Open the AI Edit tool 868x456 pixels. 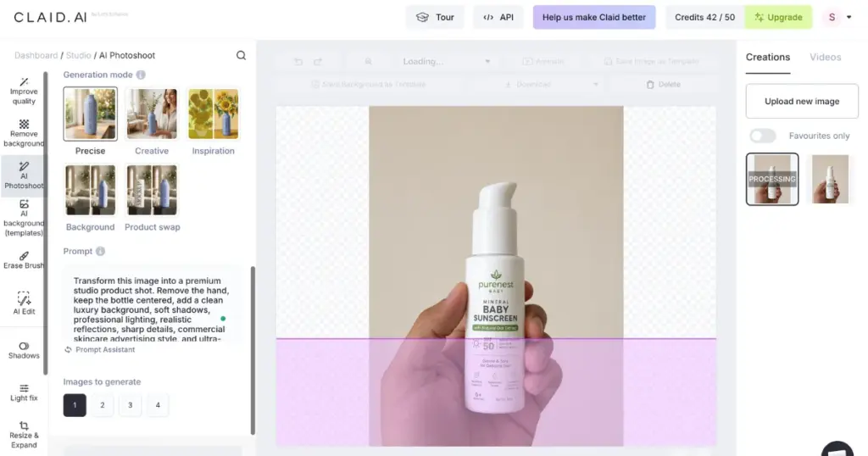point(24,303)
